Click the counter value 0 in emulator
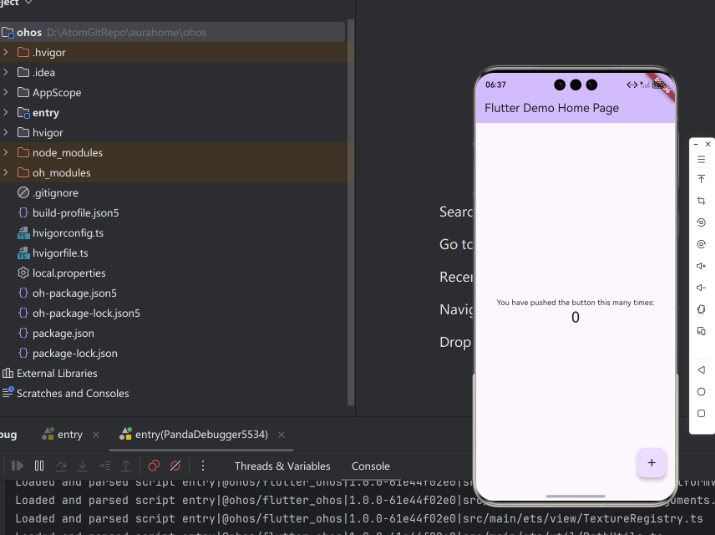 pos(575,317)
